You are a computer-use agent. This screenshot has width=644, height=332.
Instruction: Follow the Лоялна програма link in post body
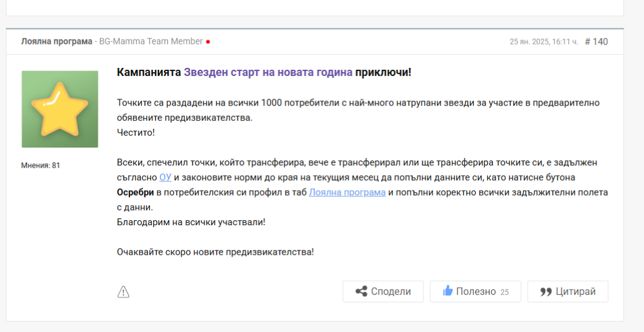click(347, 193)
